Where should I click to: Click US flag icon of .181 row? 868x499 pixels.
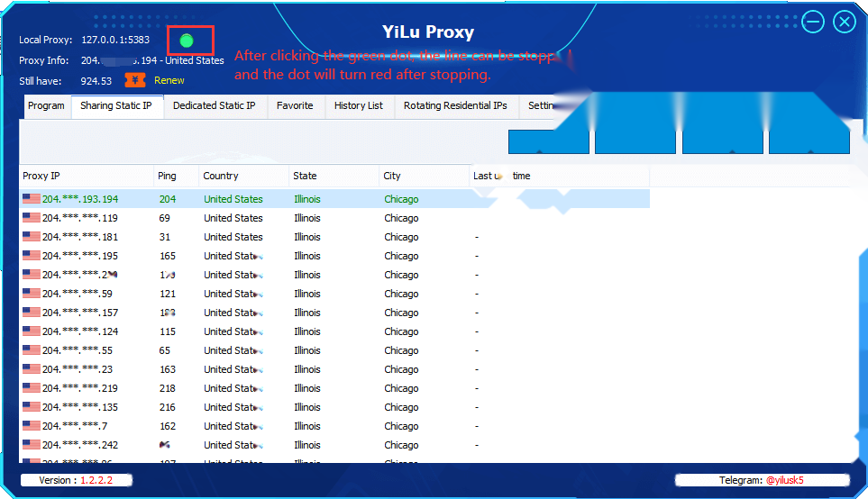click(31, 236)
